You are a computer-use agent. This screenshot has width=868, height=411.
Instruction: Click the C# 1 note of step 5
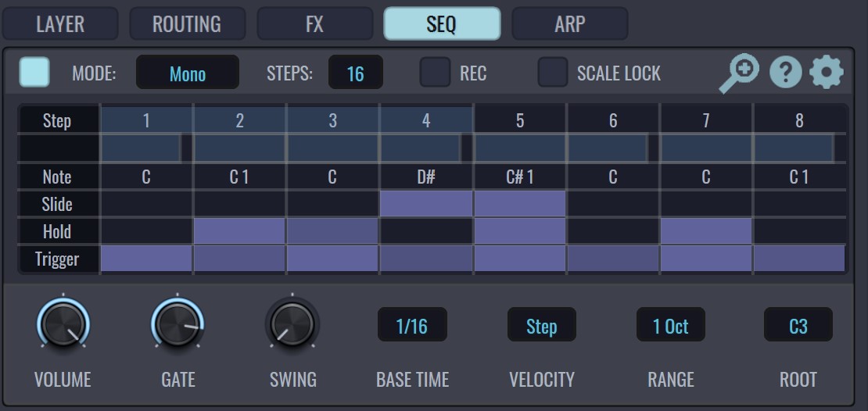(x=520, y=177)
